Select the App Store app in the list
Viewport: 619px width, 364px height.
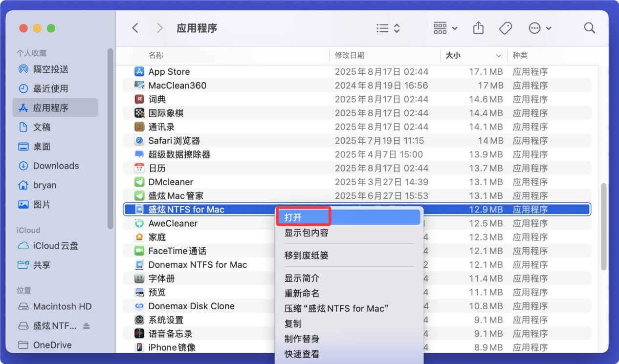point(168,71)
